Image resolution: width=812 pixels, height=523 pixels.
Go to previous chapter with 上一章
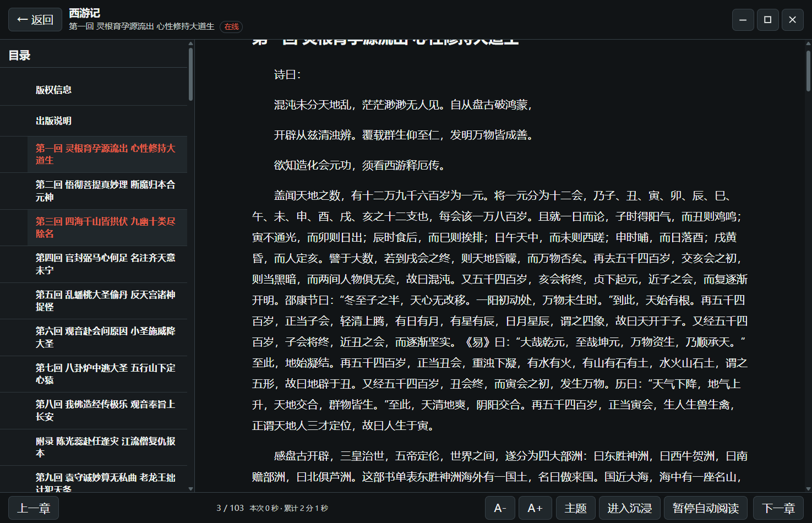click(34, 508)
